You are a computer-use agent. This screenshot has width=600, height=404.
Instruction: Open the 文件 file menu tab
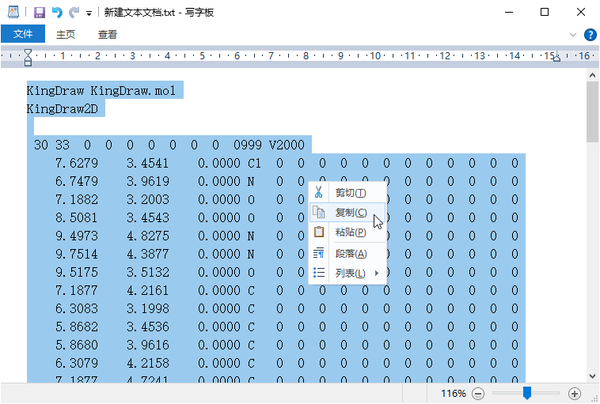click(x=23, y=34)
